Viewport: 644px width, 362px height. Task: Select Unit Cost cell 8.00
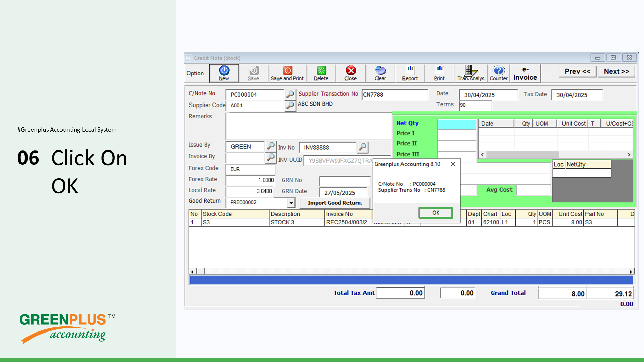(568, 222)
